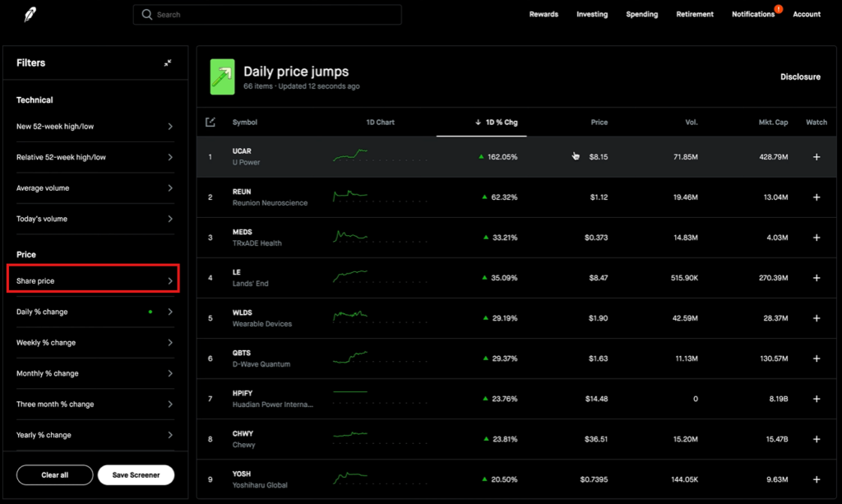Open the Disclosure link

point(800,76)
